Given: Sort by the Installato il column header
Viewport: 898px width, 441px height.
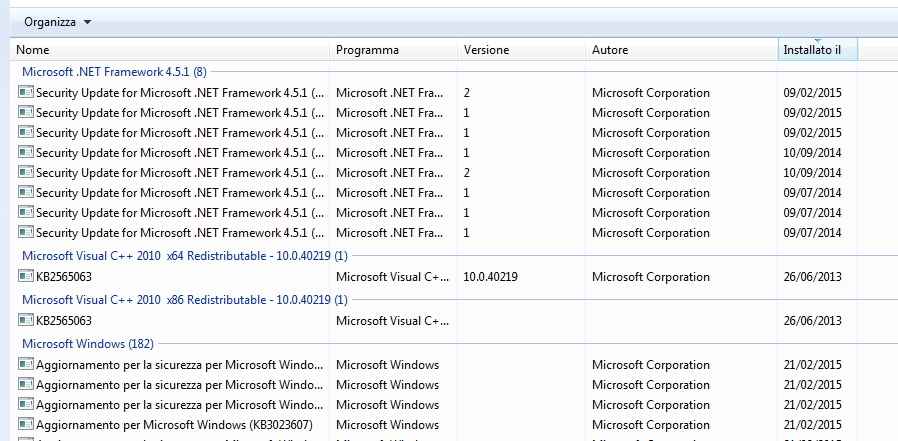Looking at the screenshot, I should click(817, 50).
